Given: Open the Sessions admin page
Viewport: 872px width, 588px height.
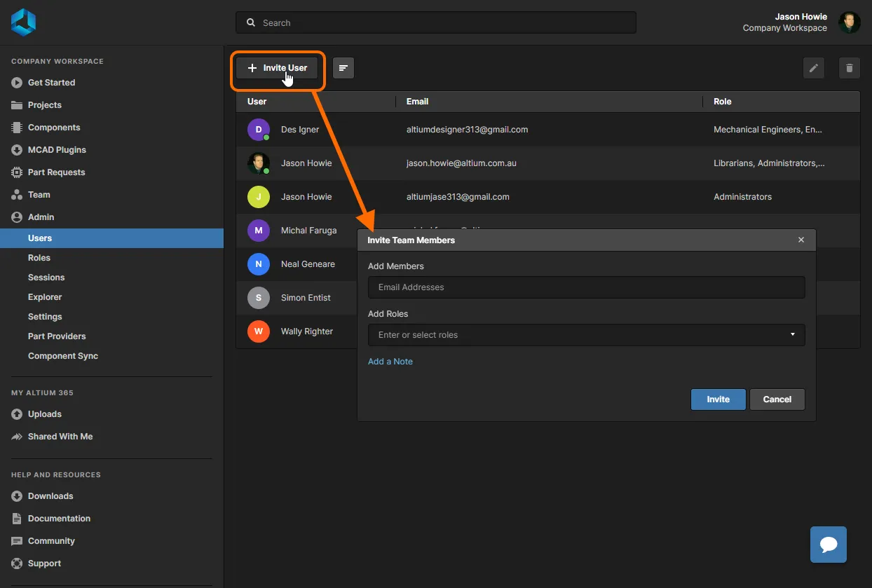Looking at the screenshot, I should pyautogui.click(x=46, y=278).
